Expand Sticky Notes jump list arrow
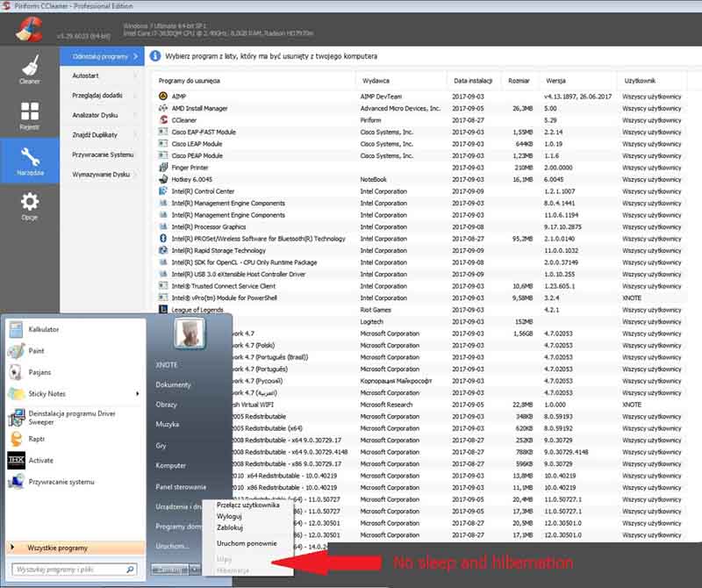This screenshot has width=702, height=588. 138,394
